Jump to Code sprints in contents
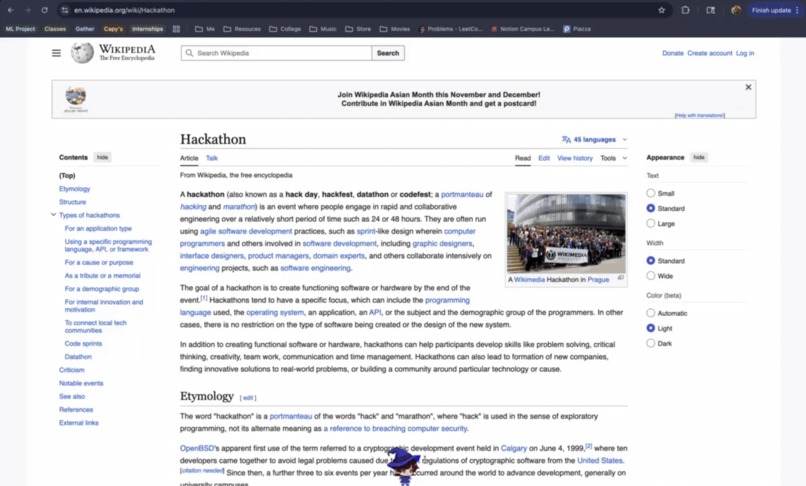Image resolution: width=806 pixels, height=486 pixels. [83, 344]
